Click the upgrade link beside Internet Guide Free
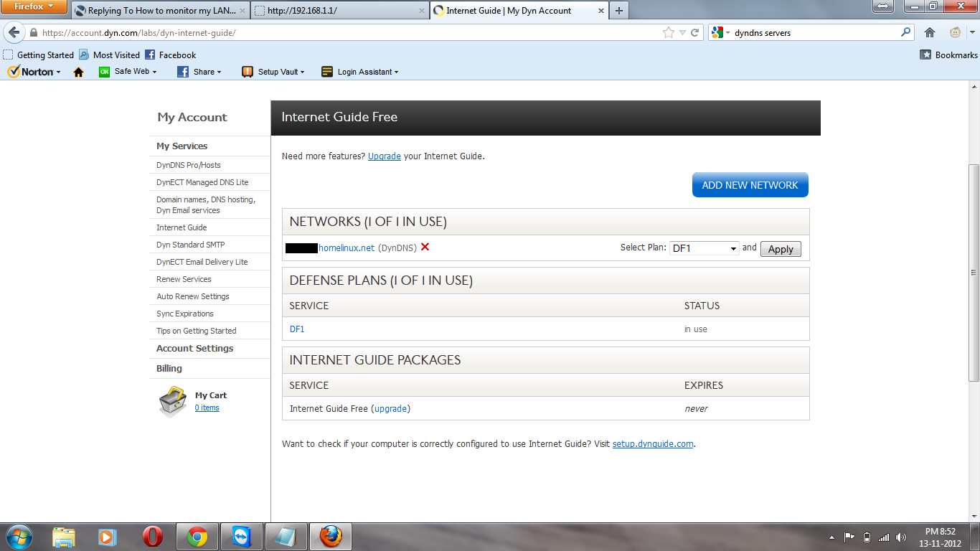The image size is (980, 551). 391,409
